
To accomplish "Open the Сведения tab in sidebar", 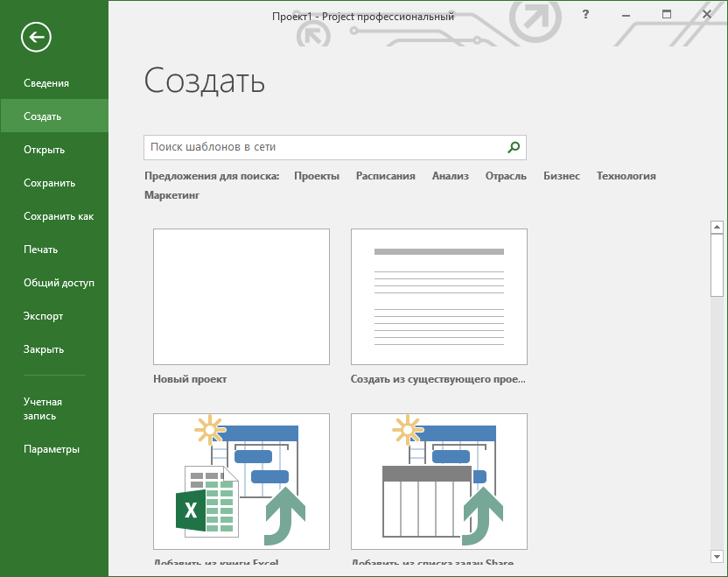I will pyautogui.click(x=46, y=83).
